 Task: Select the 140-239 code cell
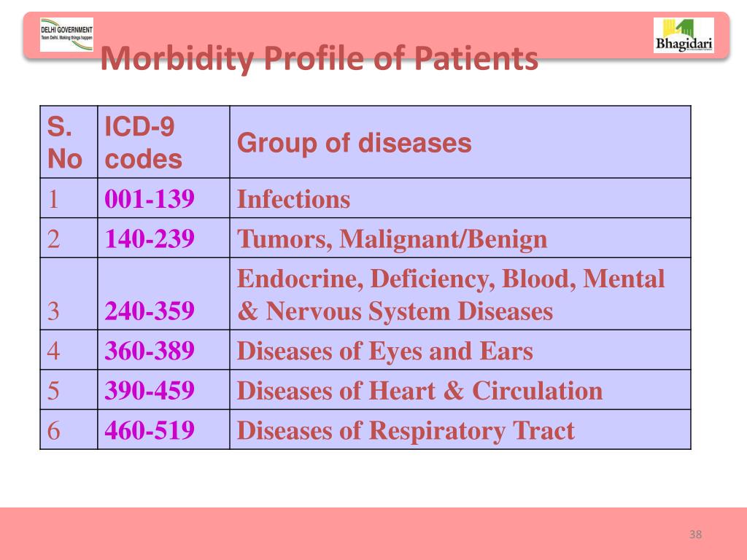click(x=150, y=238)
